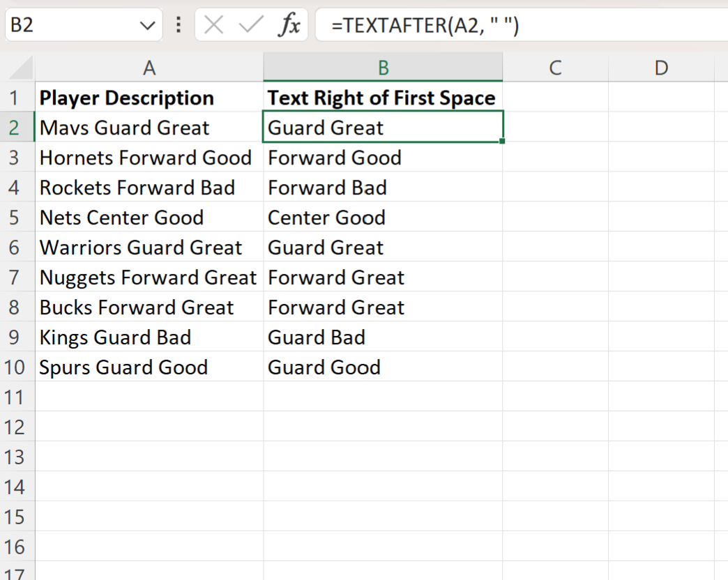
Task: Click the fill handle of cell B2
Action: click(501, 141)
